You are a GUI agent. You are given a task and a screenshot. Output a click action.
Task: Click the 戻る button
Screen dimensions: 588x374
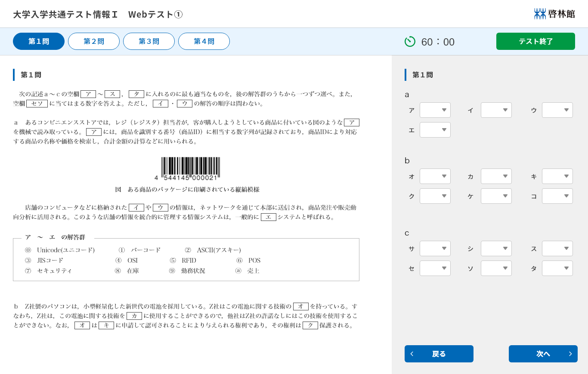pos(439,353)
